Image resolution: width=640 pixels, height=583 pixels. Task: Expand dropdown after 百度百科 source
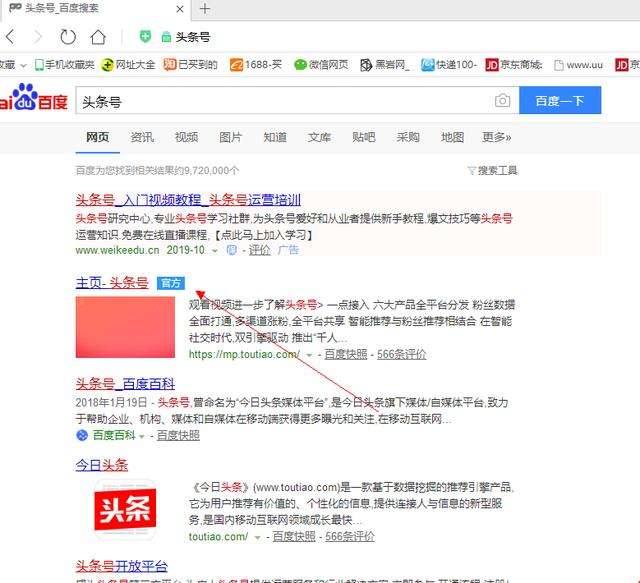(x=142, y=436)
